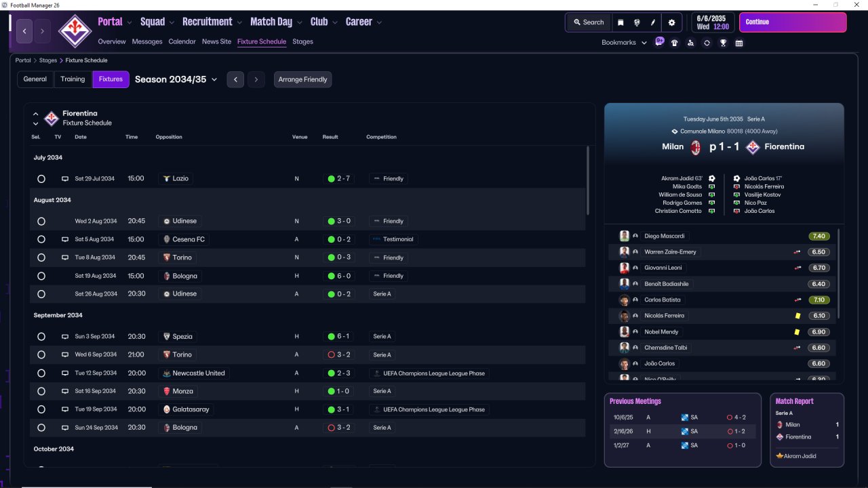Select the Udinese 2 Aug fixture radio button
This screenshot has width=868, height=488.
click(41, 221)
